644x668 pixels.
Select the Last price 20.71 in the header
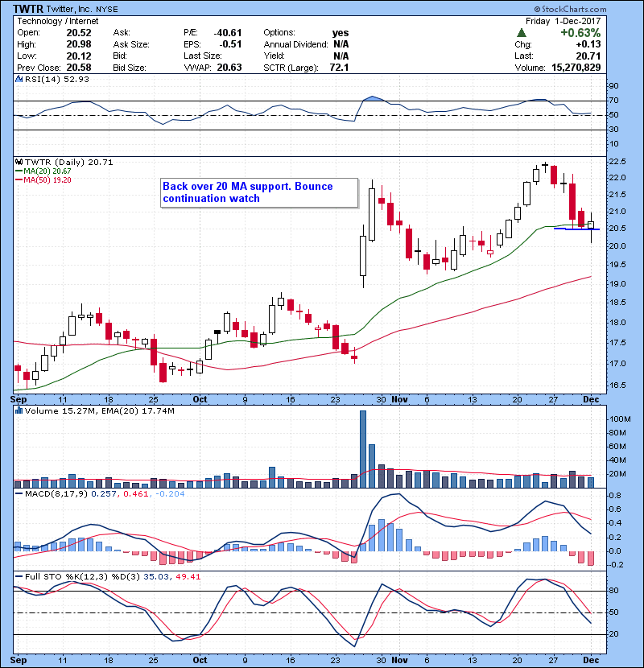(x=588, y=56)
